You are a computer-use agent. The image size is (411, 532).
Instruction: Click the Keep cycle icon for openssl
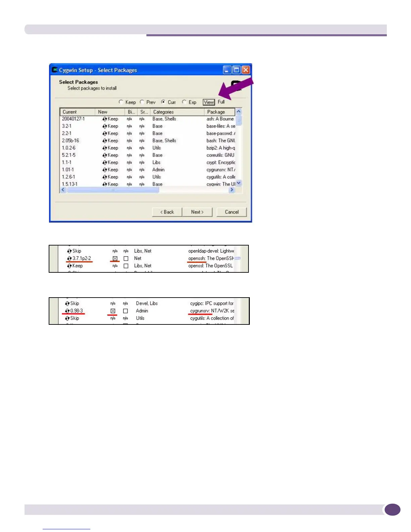70,266
